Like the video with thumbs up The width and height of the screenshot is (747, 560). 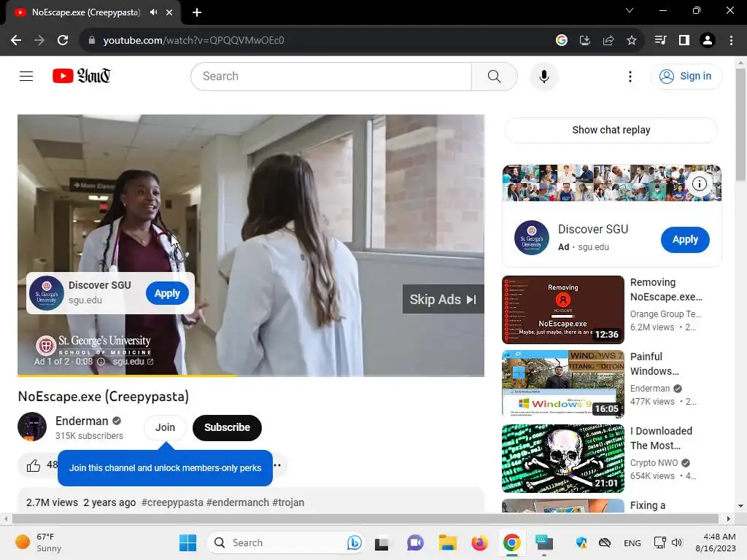[x=34, y=465]
